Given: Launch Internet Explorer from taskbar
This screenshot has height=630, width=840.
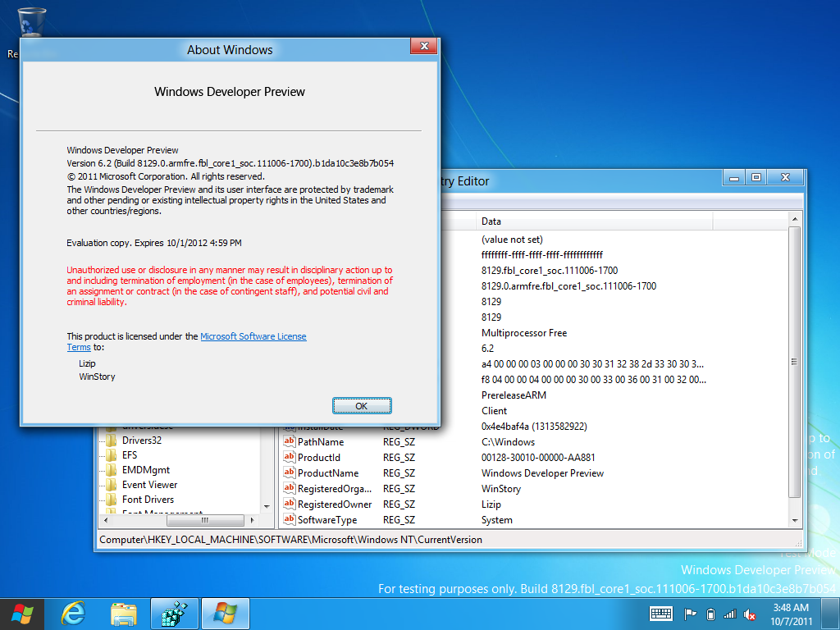Looking at the screenshot, I should (x=73, y=614).
